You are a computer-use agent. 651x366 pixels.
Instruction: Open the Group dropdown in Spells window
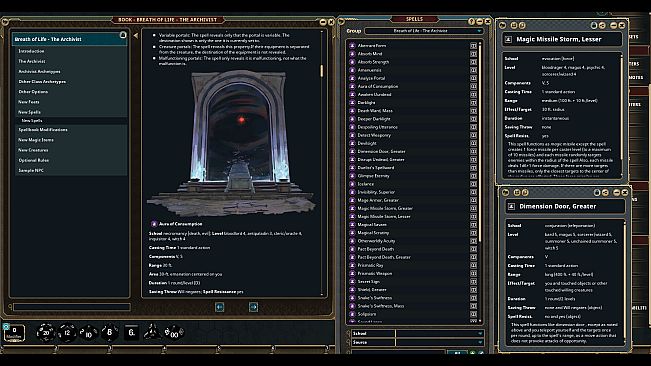click(x=423, y=31)
